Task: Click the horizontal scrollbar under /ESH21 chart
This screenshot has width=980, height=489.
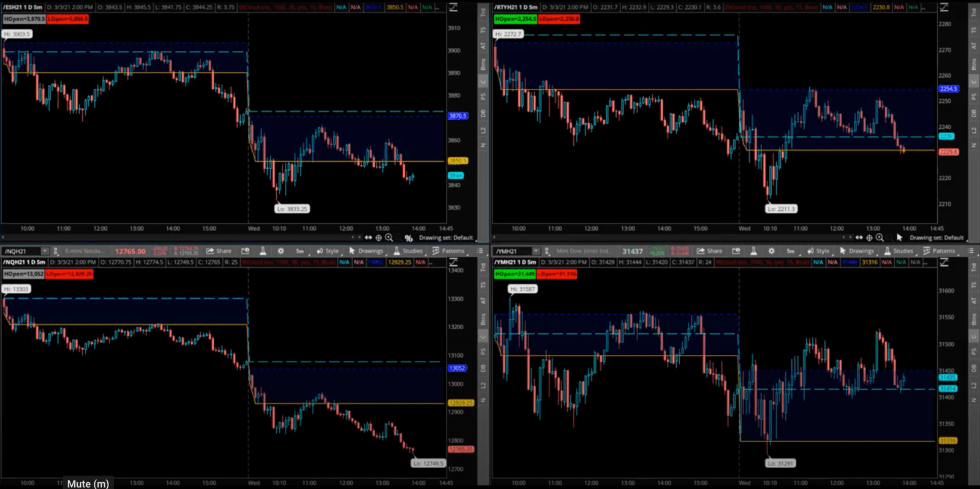Action: (184, 237)
